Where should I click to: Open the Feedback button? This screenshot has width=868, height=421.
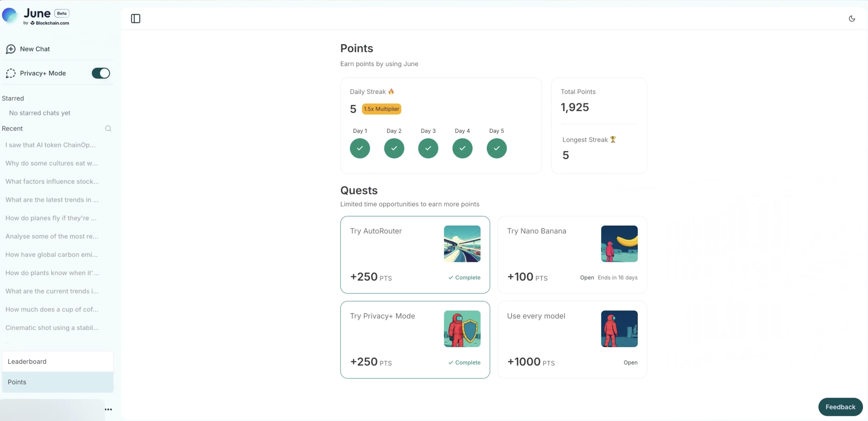pyautogui.click(x=840, y=407)
